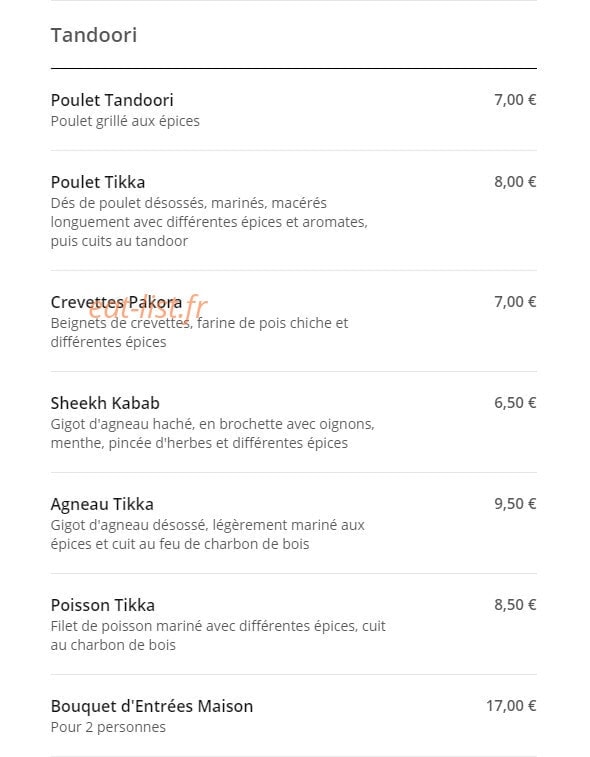Image resolution: width=590 pixels, height=757 pixels.
Task: Click the Crevettes Pakora 7,00 € price
Action: 515,301
